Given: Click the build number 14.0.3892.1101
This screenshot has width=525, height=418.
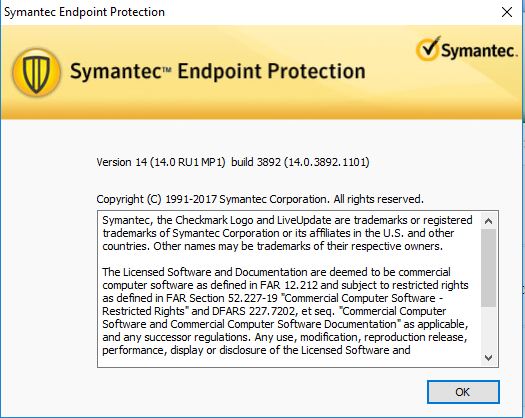Looking at the screenshot, I should [327, 162].
